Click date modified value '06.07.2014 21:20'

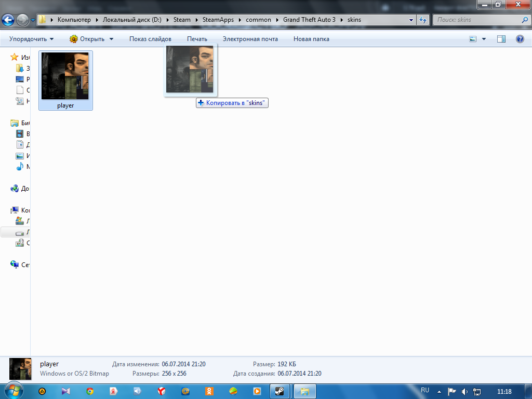coord(183,364)
